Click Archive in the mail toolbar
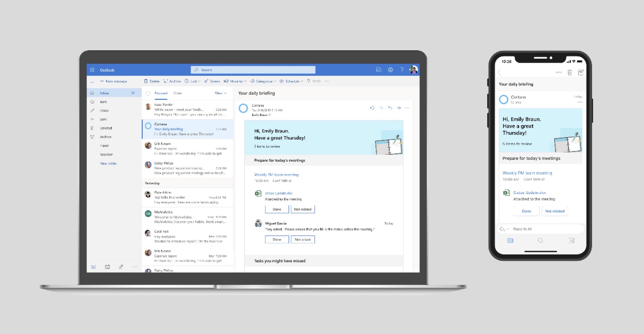Screen dimensions: 644x334 (x=172, y=81)
